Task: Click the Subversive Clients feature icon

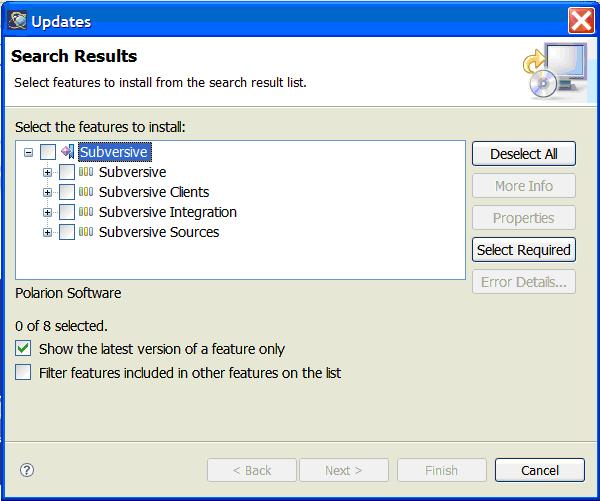Action: click(86, 192)
